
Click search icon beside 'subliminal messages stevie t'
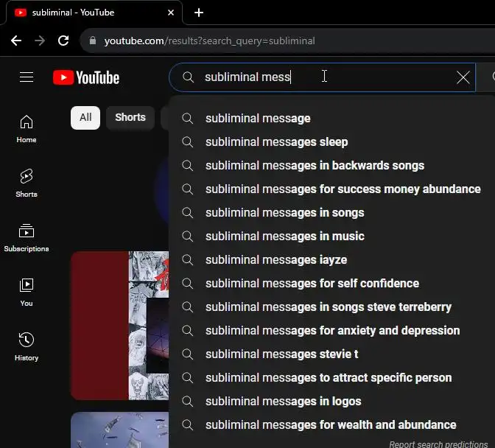point(188,354)
